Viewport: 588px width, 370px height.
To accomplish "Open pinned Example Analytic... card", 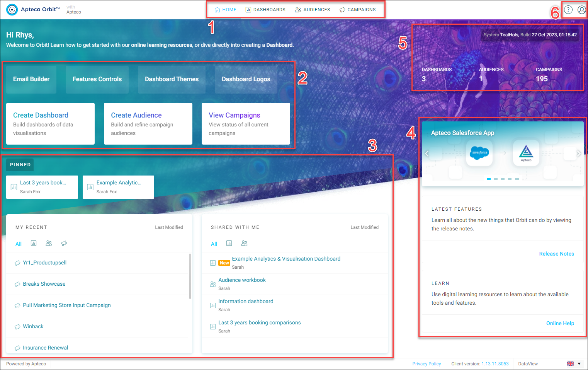I will coord(118,187).
